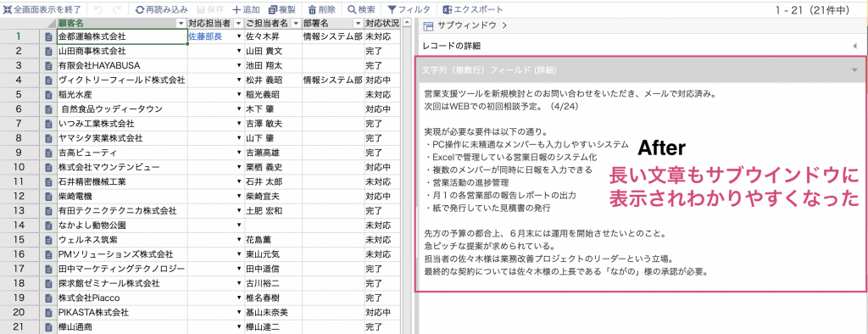Delete record using 削除
Screen dimensions: 868x334
[322, 9]
